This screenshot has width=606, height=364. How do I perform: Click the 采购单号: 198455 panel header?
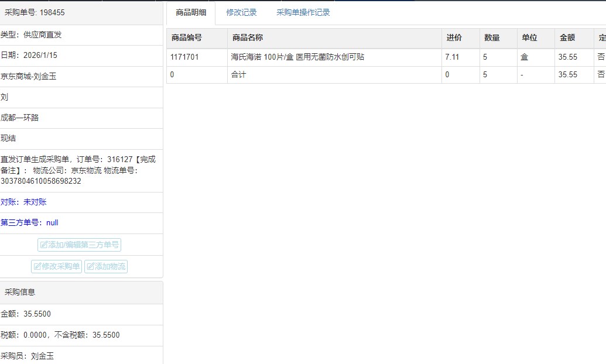point(35,12)
